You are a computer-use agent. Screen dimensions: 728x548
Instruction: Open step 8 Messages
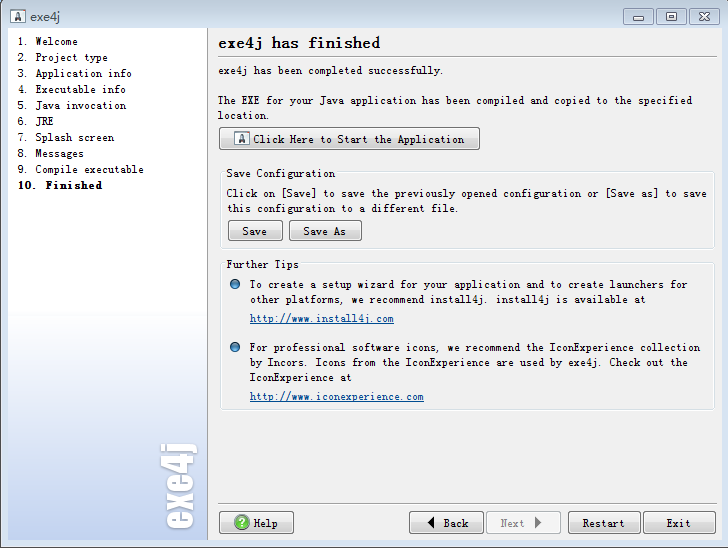pos(51,153)
